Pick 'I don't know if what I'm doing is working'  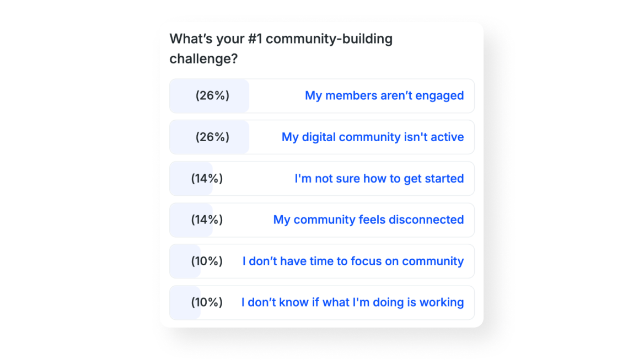pos(352,303)
